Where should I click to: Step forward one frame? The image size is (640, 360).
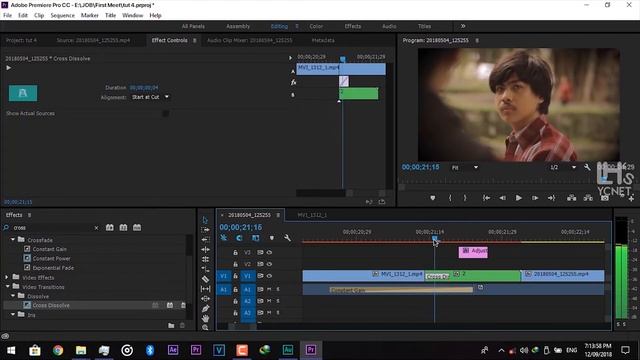pos(535,198)
